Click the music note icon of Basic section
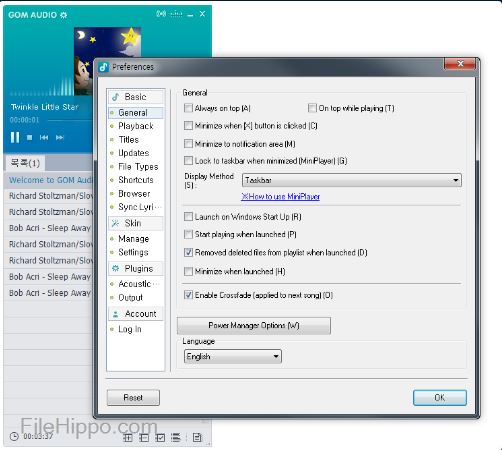Screen dimensions: 502x450 click(x=115, y=97)
